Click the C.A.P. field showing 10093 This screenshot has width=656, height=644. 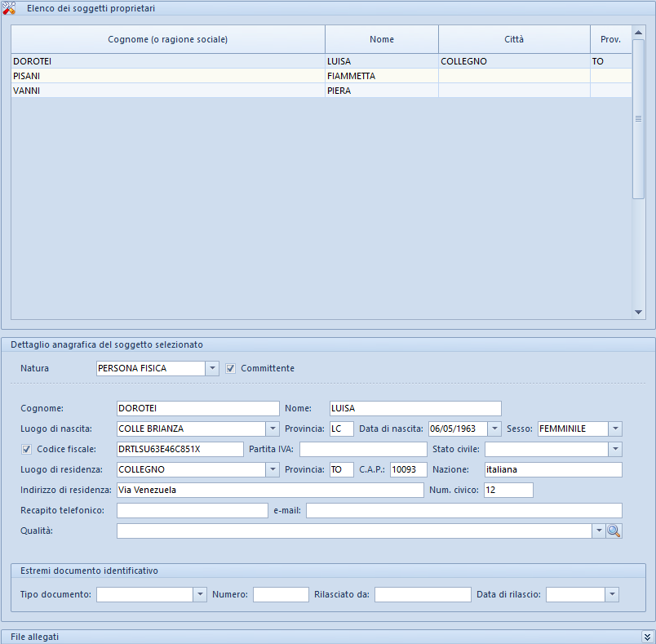pos(409,469)
